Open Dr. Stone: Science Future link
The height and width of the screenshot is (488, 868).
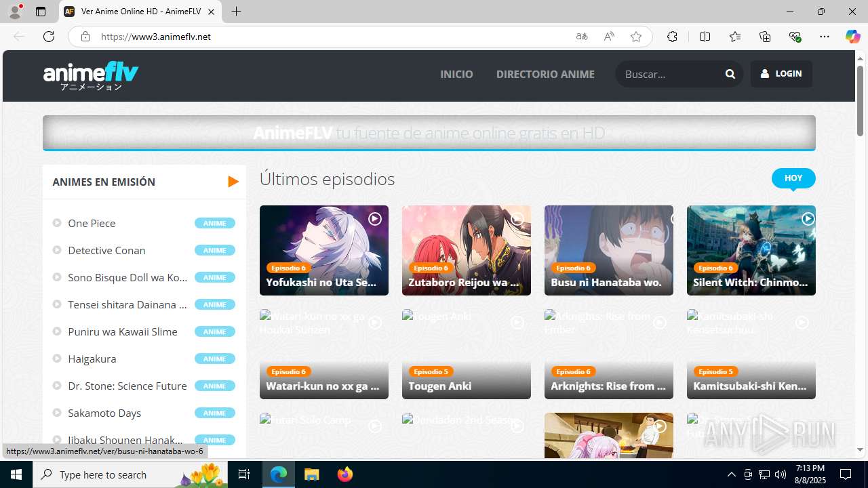[x=127, y=386]
